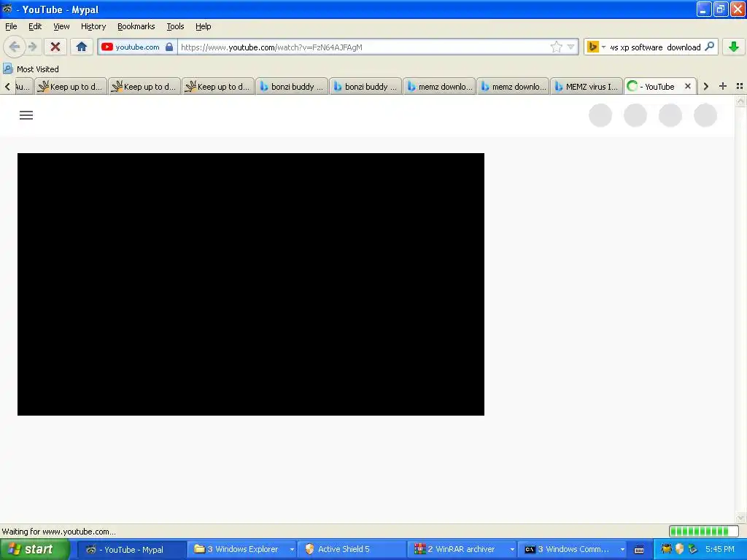Open the View menu
Image resolution: width=747 pixels, height=560 pixels.
pos(61,26)
